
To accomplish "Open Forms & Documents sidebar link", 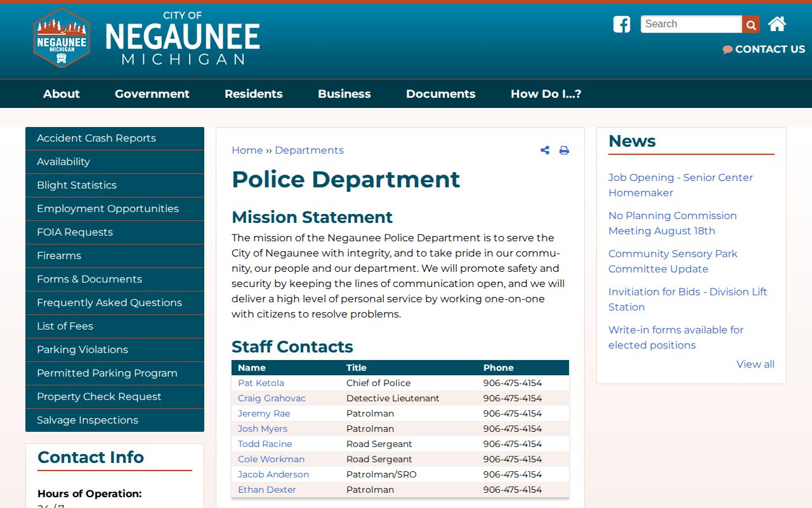I will tap(115, 279).
